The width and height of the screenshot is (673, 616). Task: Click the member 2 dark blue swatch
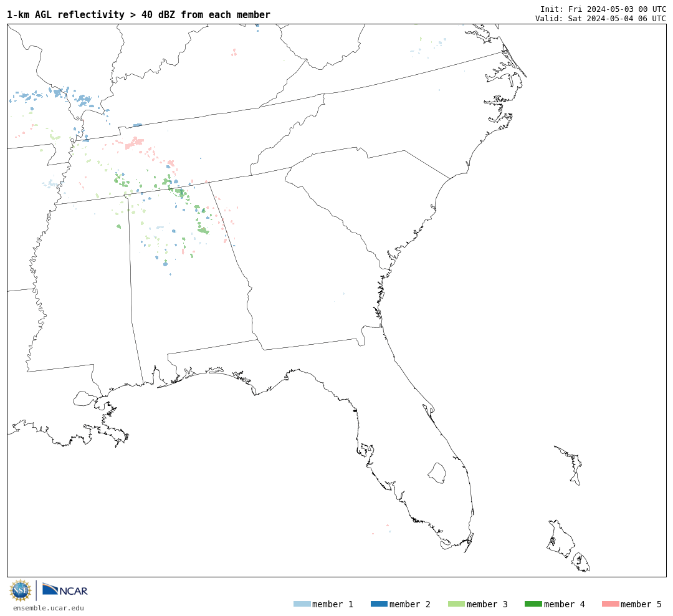[379, 604]
